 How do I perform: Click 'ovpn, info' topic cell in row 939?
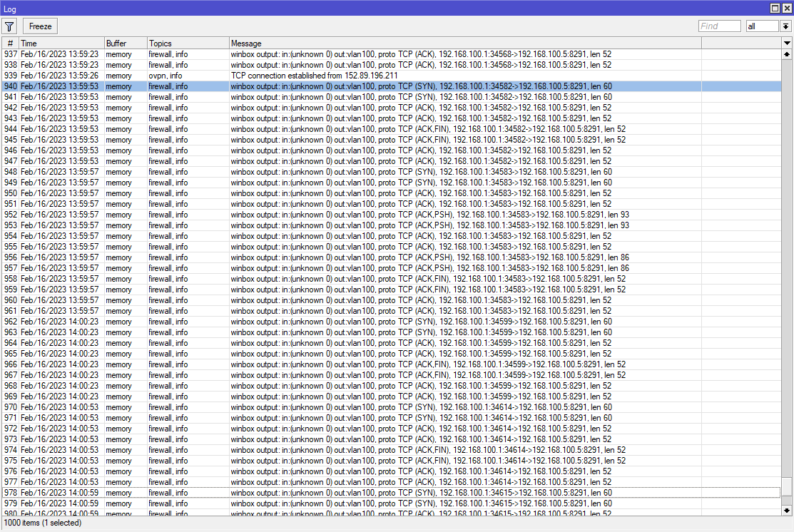(x=165, y=76)
